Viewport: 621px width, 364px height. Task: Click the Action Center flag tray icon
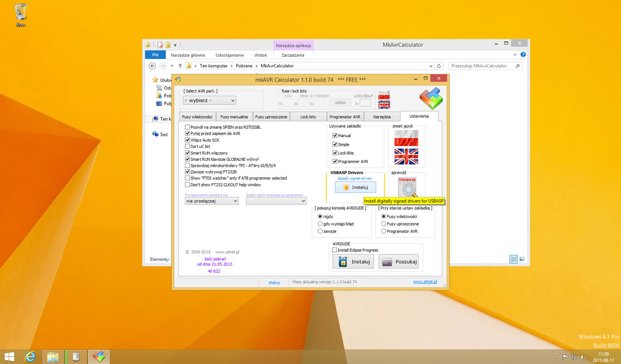[565, 357]
